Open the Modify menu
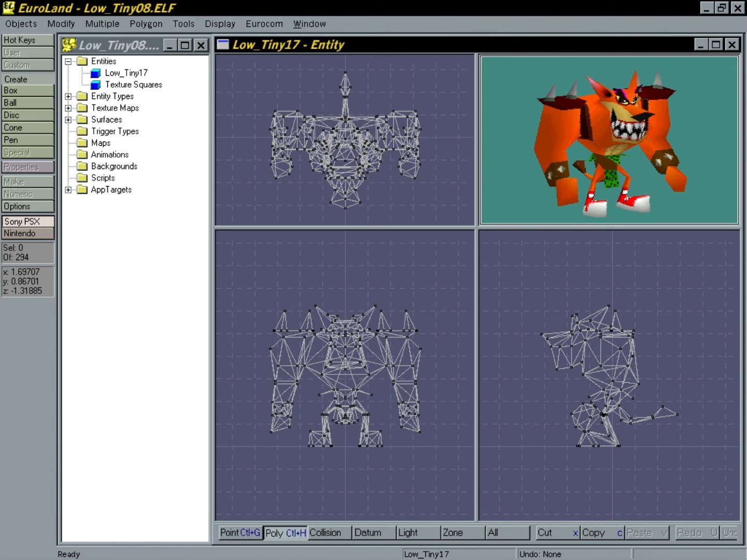Image resolution: width=747 pixels, height=560 pixels. point(61,24)
